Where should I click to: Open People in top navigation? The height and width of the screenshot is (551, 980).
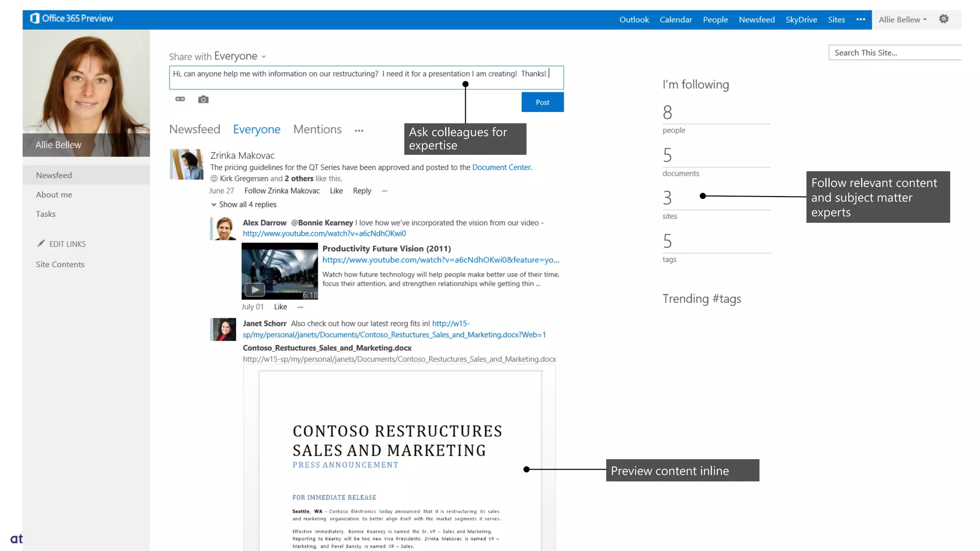[x=715, y=20]
